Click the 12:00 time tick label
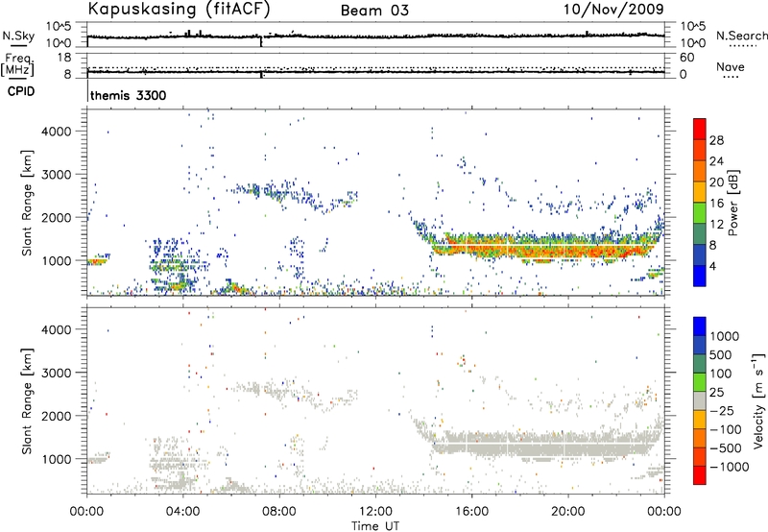This screenshot has width=768, height=532. (x=375, y=512)
